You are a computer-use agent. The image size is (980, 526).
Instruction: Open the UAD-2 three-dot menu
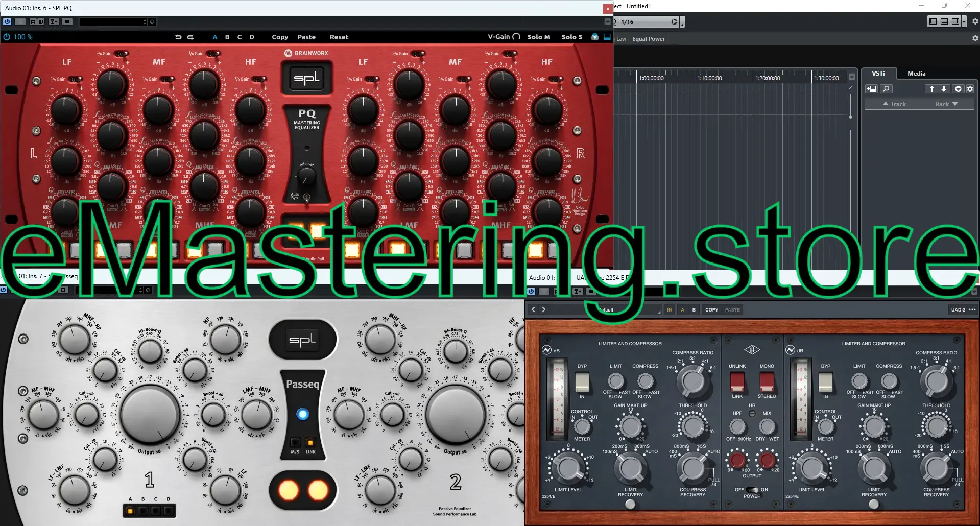pos(972,309)
